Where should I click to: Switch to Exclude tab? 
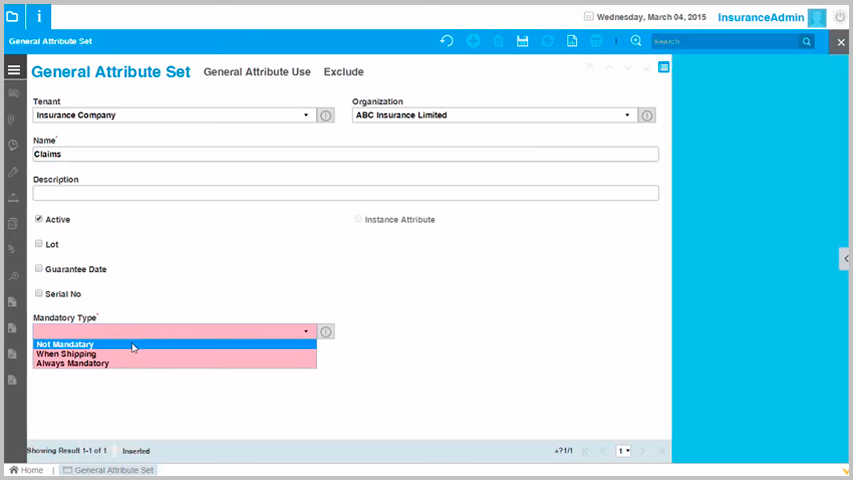pos(344,72)
